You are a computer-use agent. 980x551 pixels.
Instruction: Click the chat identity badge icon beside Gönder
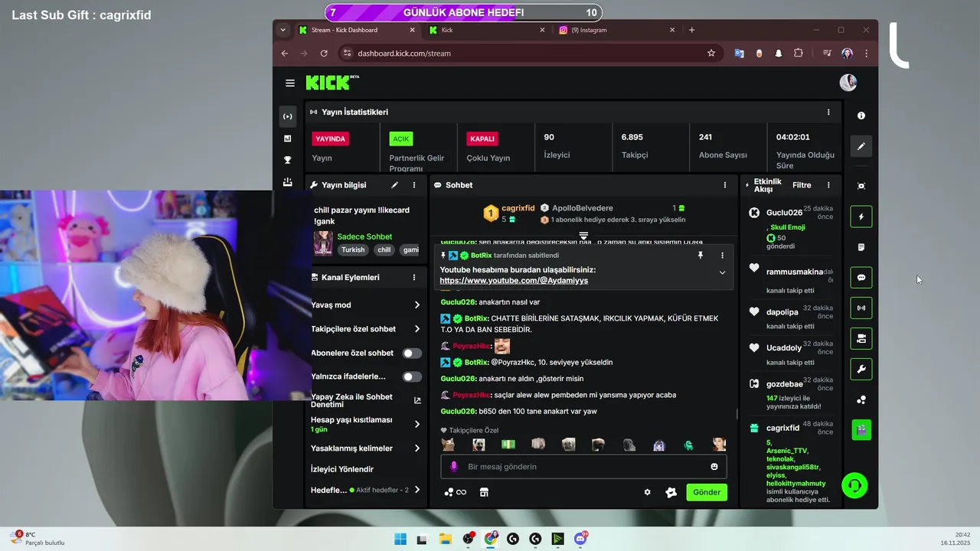671,492
